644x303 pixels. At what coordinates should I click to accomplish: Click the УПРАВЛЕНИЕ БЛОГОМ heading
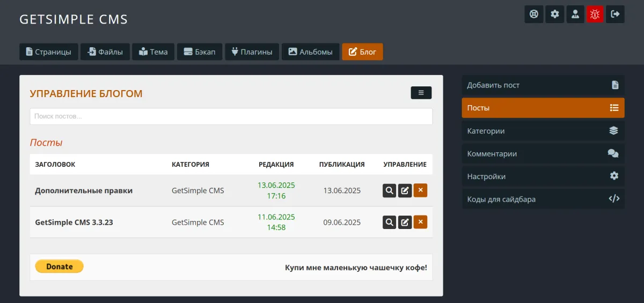[x=86, y=94]
